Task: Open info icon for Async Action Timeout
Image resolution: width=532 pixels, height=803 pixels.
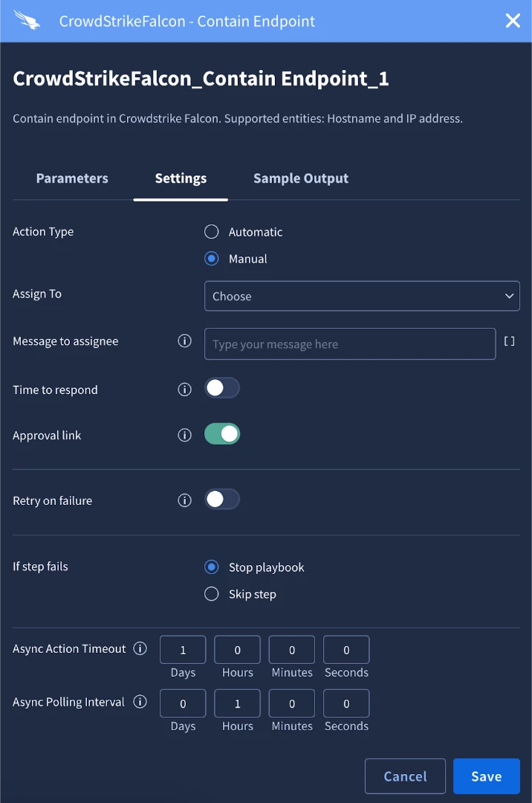Action: pos(140,648)
